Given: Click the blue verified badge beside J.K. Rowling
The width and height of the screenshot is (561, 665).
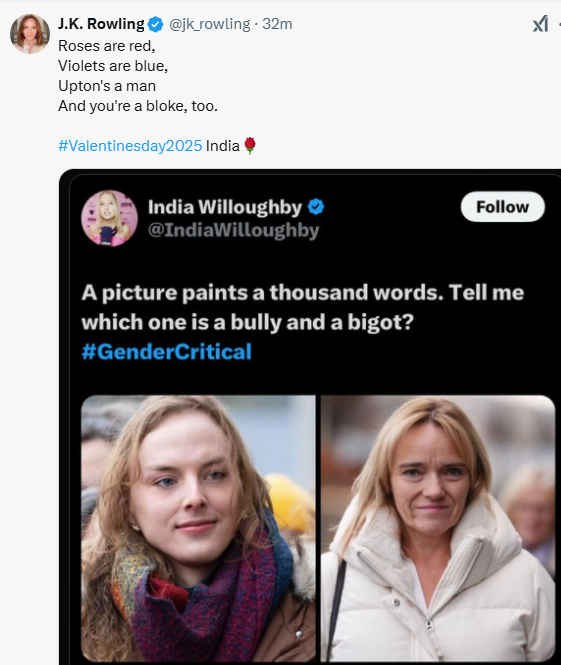Looking at the screenshot, I should 156,24.
